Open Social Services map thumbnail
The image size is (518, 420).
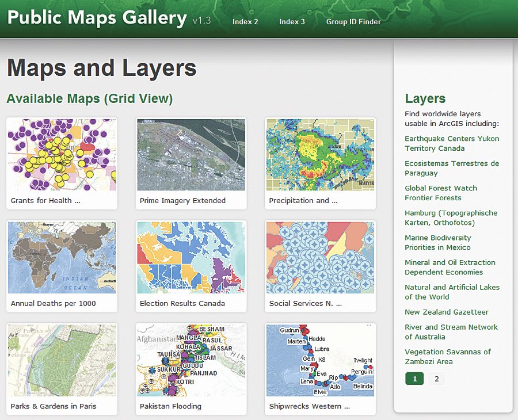(x=320, y=258)
